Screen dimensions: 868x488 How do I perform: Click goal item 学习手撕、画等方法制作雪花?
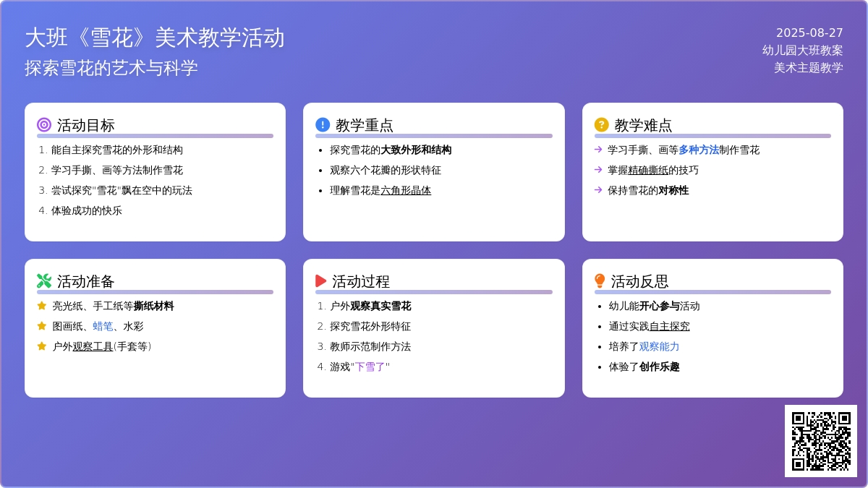[x=116, y=170]
